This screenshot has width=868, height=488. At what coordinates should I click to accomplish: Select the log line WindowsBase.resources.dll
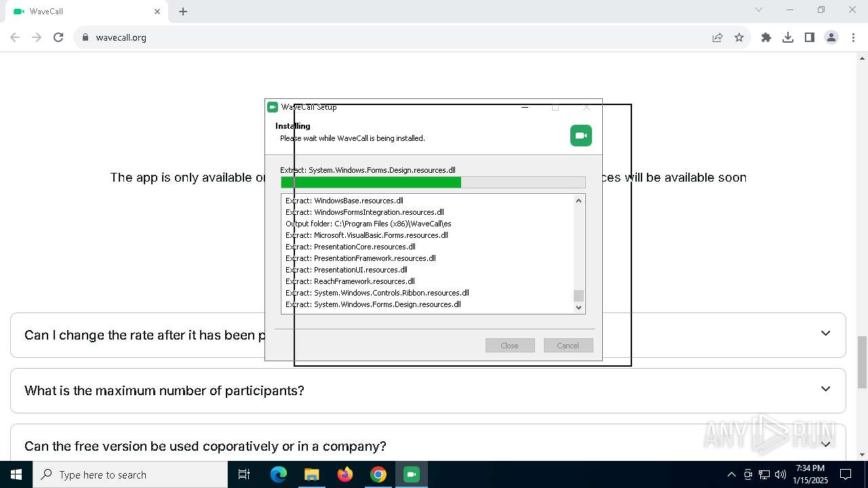(x=344, y=201)
